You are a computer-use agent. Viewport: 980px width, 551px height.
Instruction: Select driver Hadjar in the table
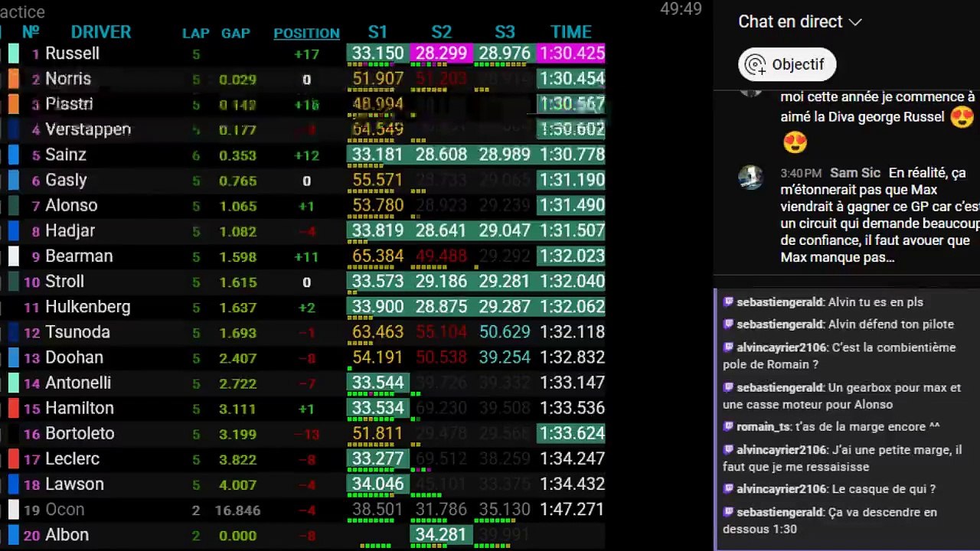coord(70,230)
